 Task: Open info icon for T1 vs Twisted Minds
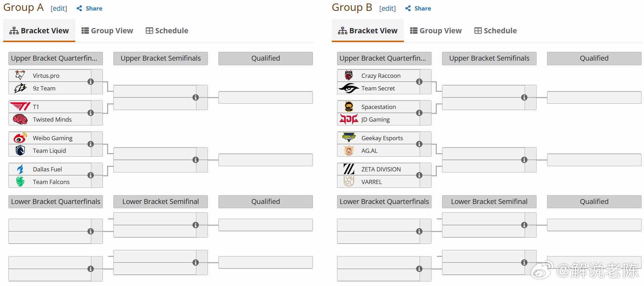[91, 113]
